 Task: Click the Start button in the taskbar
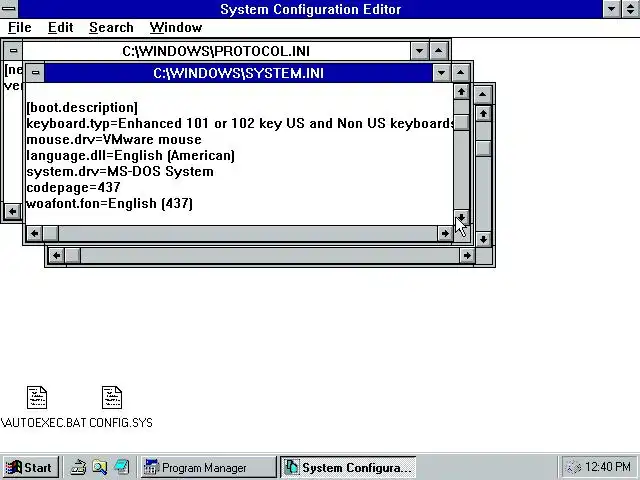tap(30, 467)
